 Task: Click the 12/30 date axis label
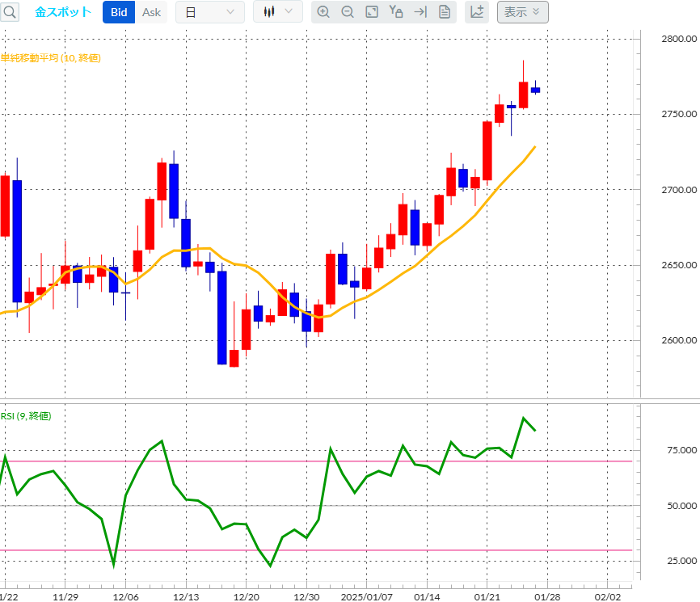pos(306,597)
